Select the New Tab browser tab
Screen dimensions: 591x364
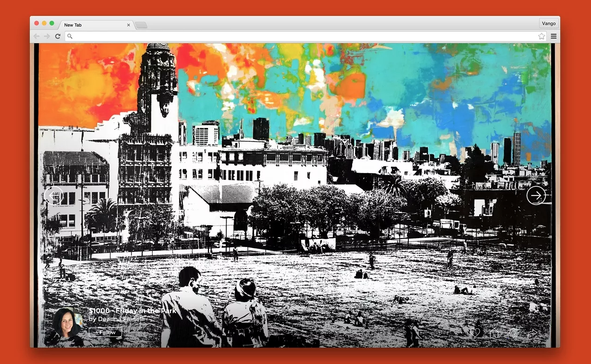click(x=96, y=25)
